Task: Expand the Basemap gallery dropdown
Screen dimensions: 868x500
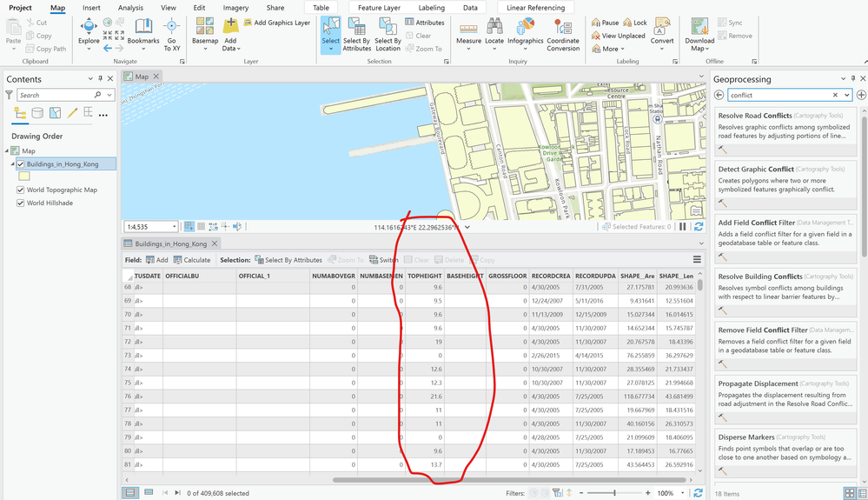Action: [205, 50]
